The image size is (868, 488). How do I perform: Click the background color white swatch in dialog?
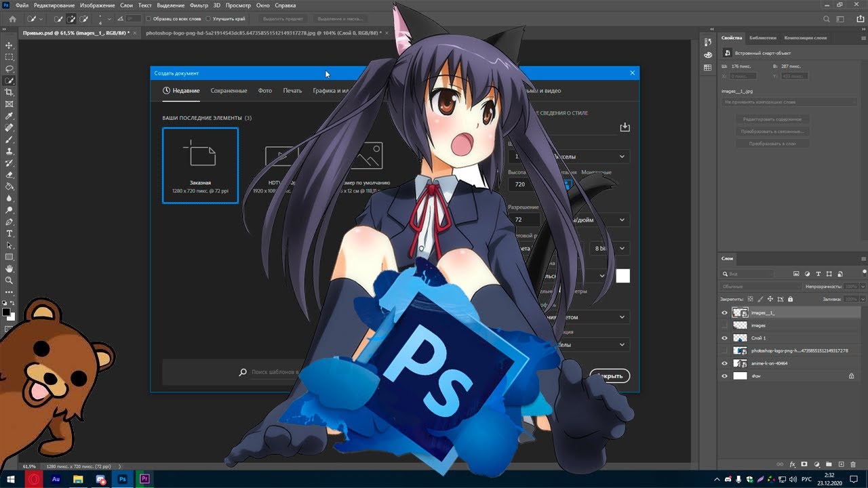pos(623,276)
